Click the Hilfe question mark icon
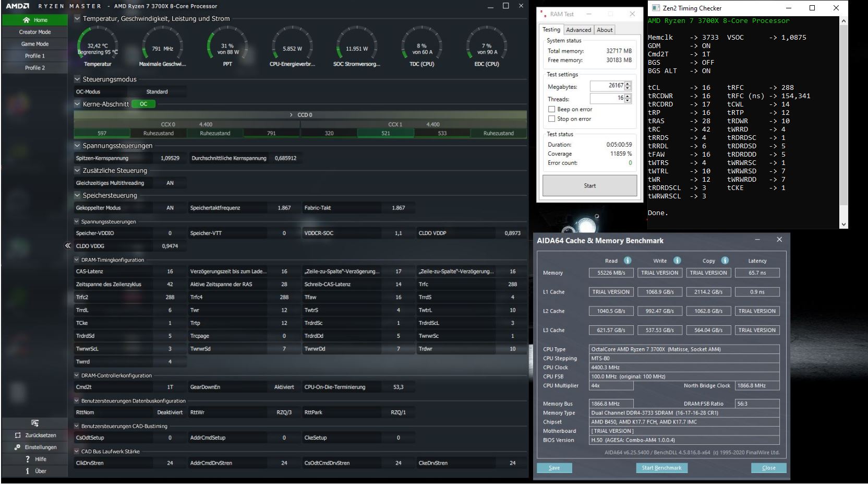The height and width of the screenshot is (484, 868). pyautogui.click(x=28, y=459)
